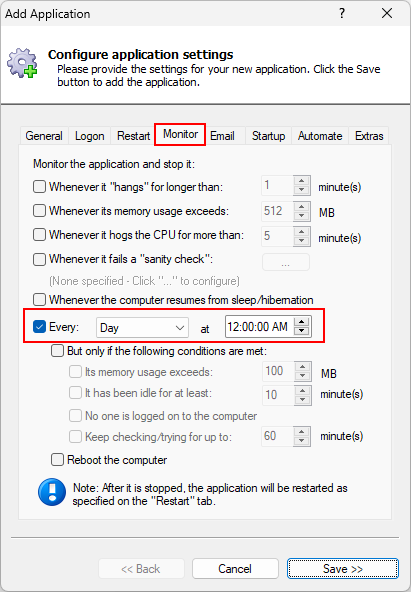Select the Automate tab
This screenshot has width=411, height=592.
320,136
